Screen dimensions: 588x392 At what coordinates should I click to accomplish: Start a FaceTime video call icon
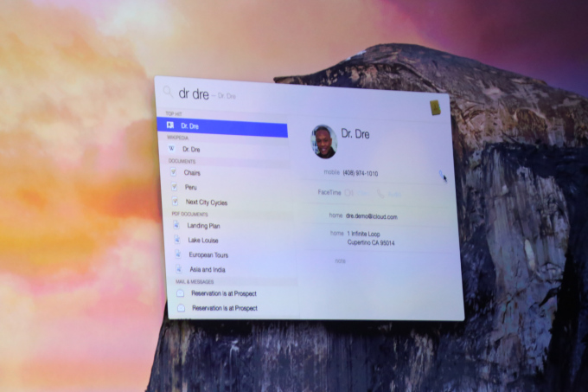pyautogui.click(x=348, y=193)
